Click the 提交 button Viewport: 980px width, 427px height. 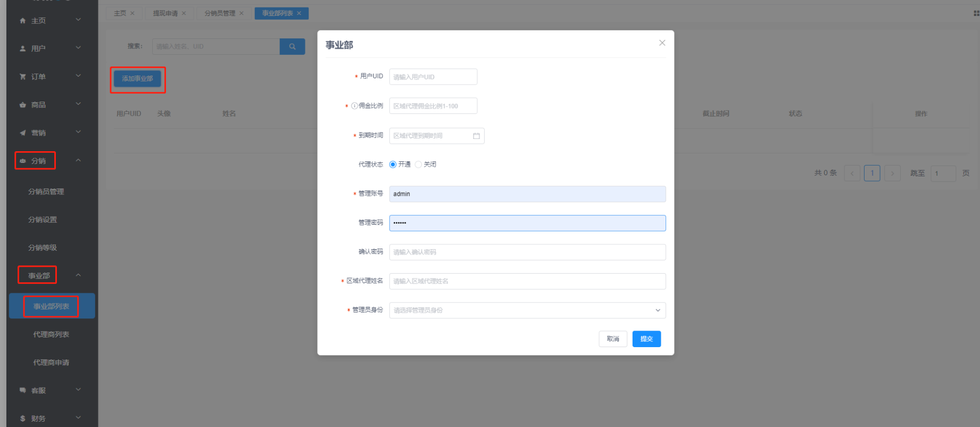pos(646,339)
